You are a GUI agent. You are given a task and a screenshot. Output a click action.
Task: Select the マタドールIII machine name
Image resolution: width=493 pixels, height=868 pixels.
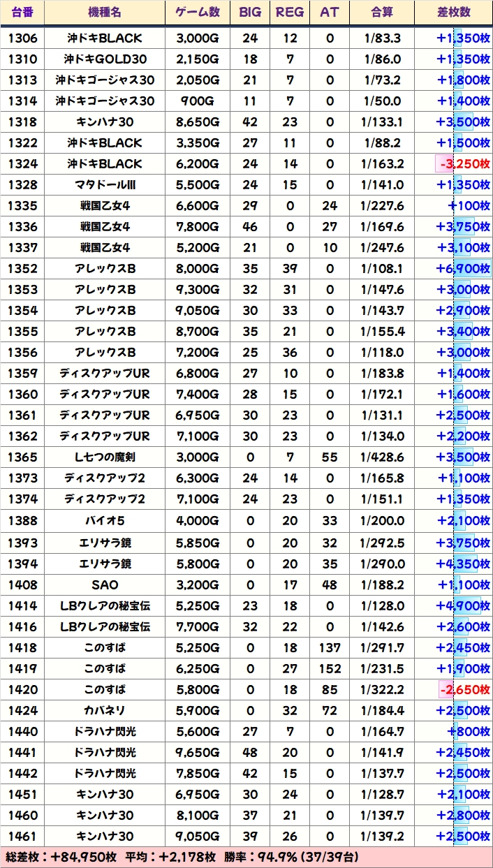[x=104, y=185]
